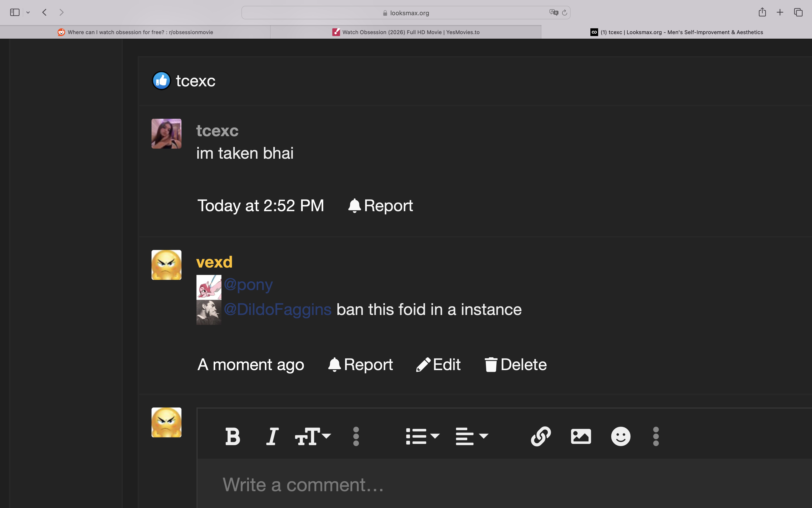Go forward to the next page
Viewport: 812px width, 508px height.
(x=61, y=12)
